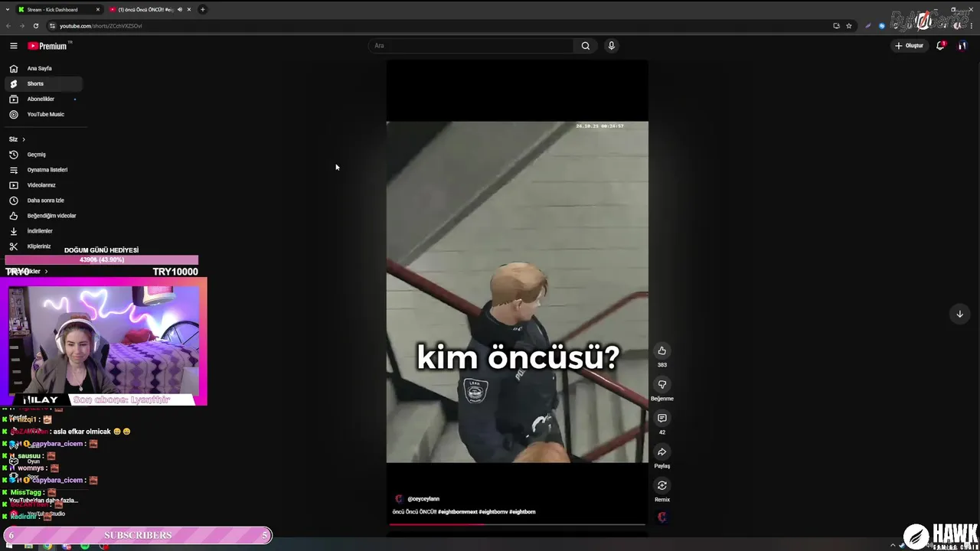Share the Short via Paylaş icon
Image resolution: width=980 pixels, height=551 pixels.
662,452
